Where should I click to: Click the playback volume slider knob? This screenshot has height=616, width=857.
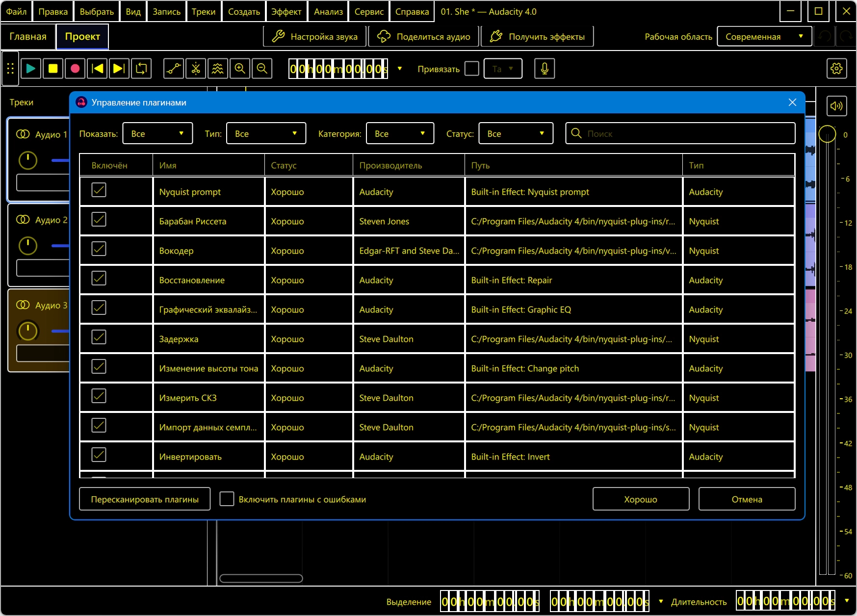click(x=827, y=134)
